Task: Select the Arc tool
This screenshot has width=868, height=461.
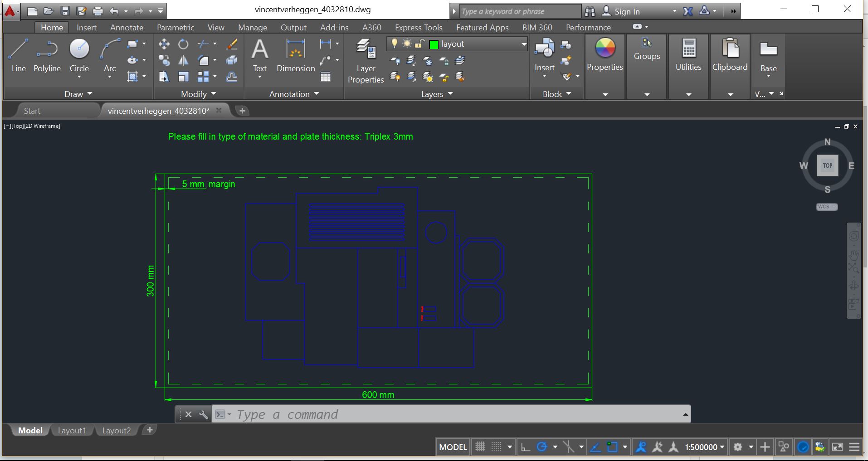Action: click(110, 55)
